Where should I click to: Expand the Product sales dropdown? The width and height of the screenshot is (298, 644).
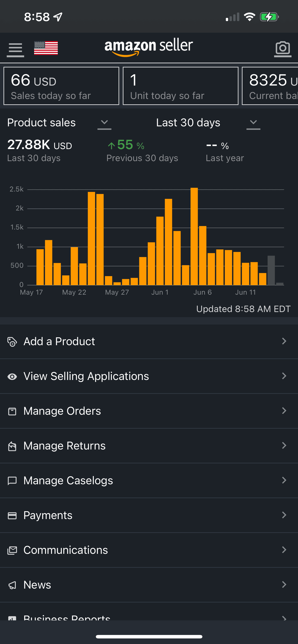(x=104, y=123)
